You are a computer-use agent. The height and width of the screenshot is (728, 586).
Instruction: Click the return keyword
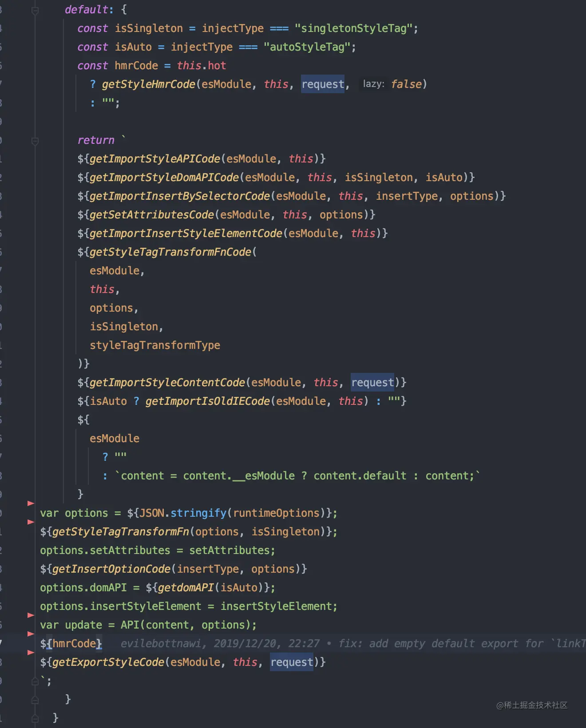[x=96, y=140]
